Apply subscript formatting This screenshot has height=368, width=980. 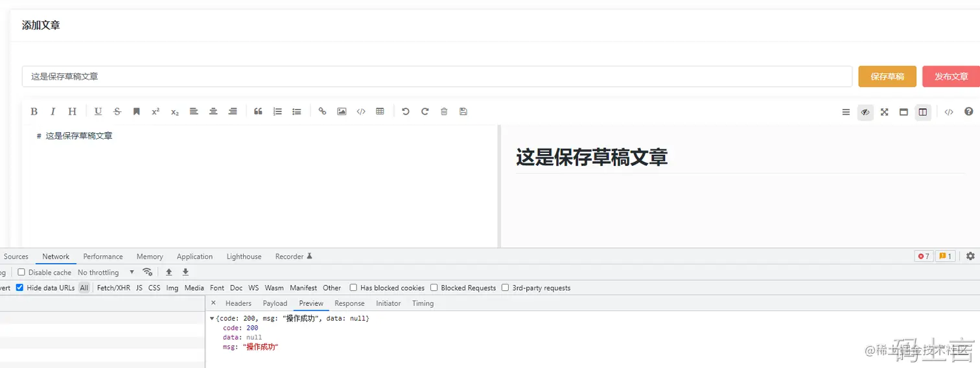(x=175, y=111)
